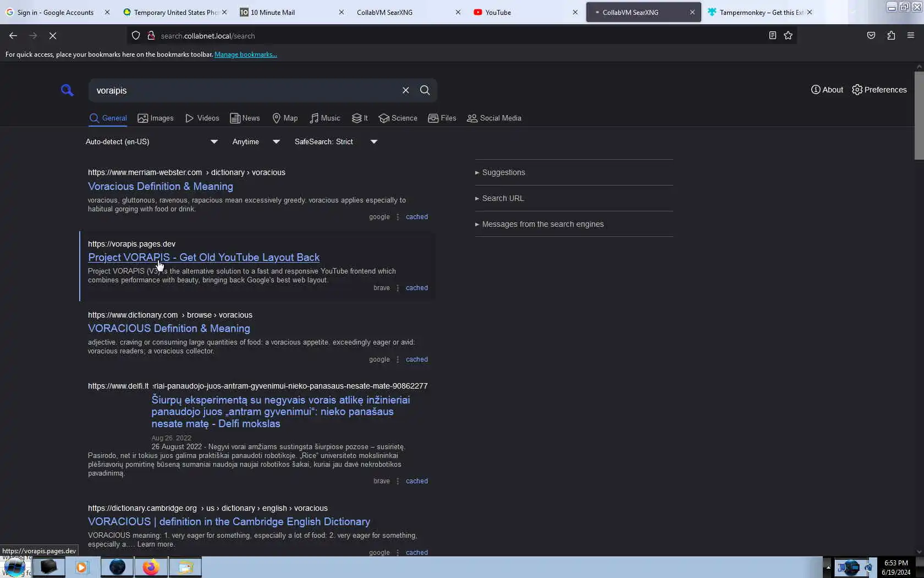Stop loading the page

click(53, 36)
